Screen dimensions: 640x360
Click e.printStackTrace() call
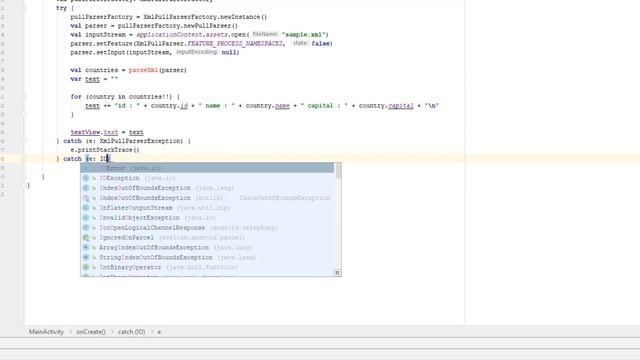[x=105, y=150]
